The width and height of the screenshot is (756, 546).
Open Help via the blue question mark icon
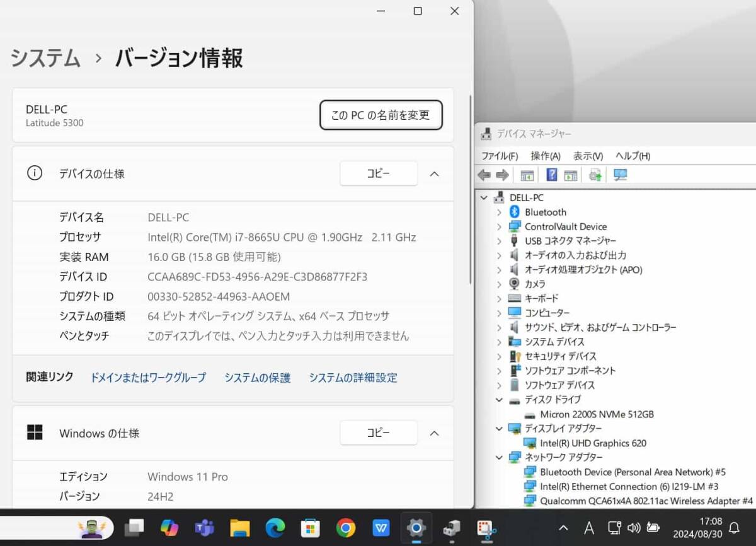552,175
